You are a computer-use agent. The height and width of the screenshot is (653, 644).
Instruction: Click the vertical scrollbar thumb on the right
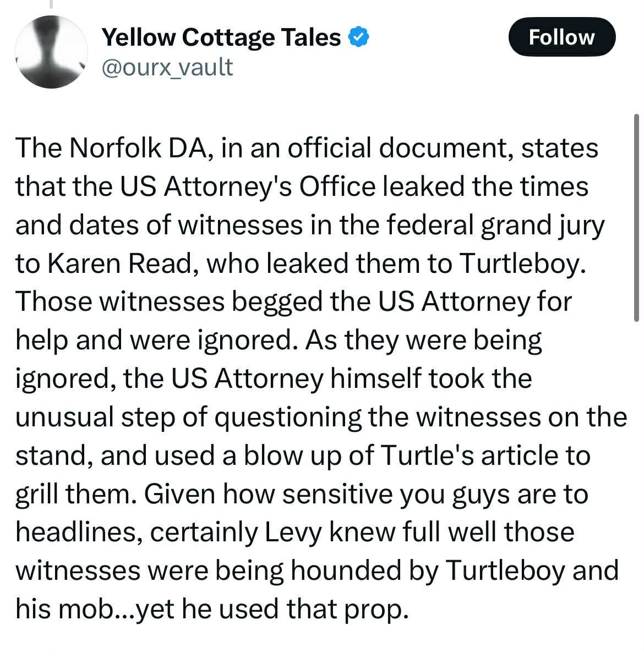tap(636, 217)
